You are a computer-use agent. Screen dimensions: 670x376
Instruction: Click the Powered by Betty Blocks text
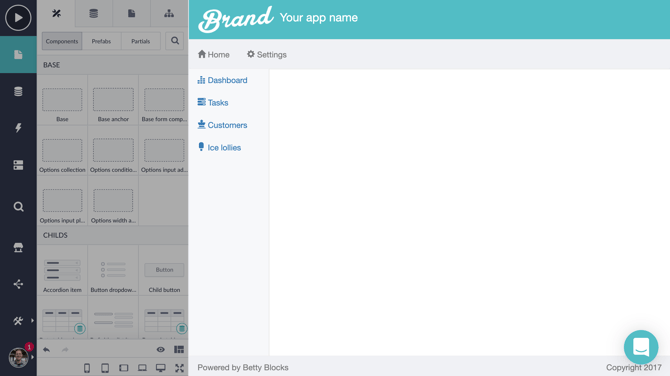tap(243, 367)
